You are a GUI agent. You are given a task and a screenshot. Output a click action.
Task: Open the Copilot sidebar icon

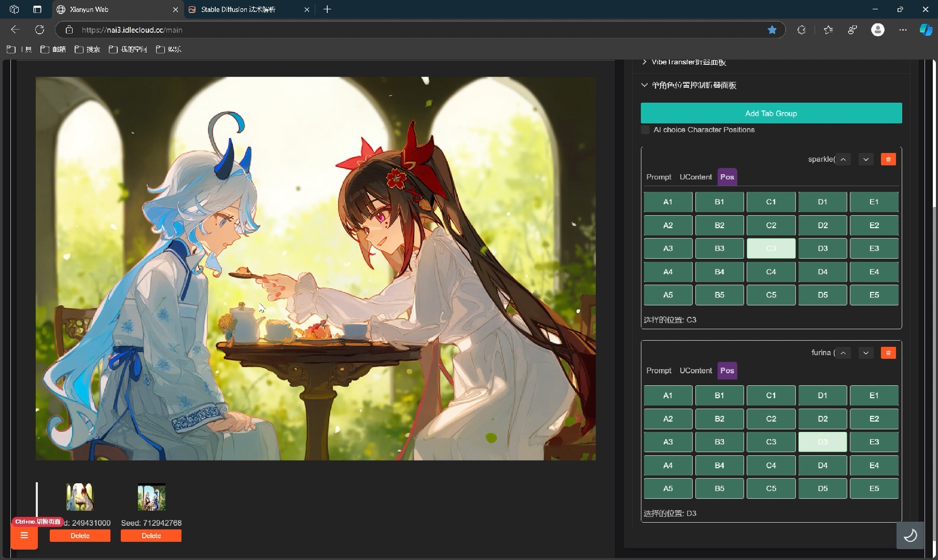click(x=926, y=30)
